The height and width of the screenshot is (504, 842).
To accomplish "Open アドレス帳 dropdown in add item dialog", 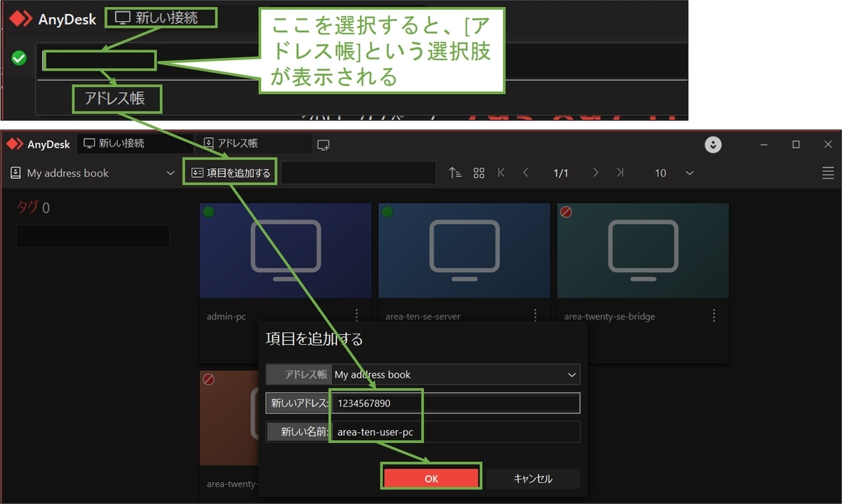I will coord(456,374).
